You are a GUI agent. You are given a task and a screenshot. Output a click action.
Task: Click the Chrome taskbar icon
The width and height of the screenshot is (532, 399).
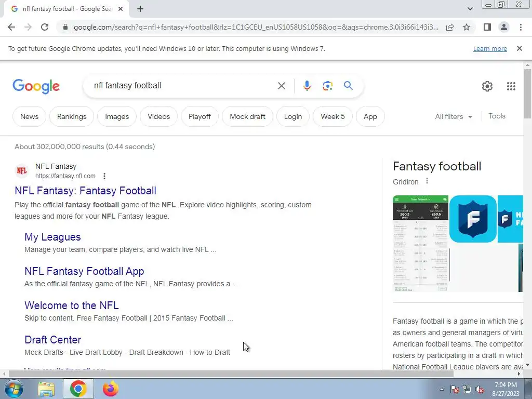(x=78, y=389)
